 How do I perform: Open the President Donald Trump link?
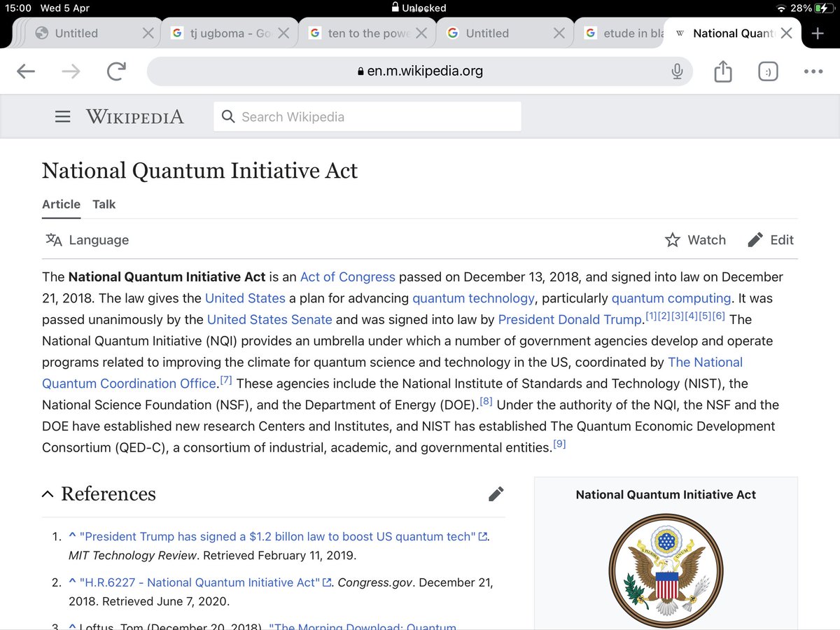pyautogui.click(x=570, y=320)
